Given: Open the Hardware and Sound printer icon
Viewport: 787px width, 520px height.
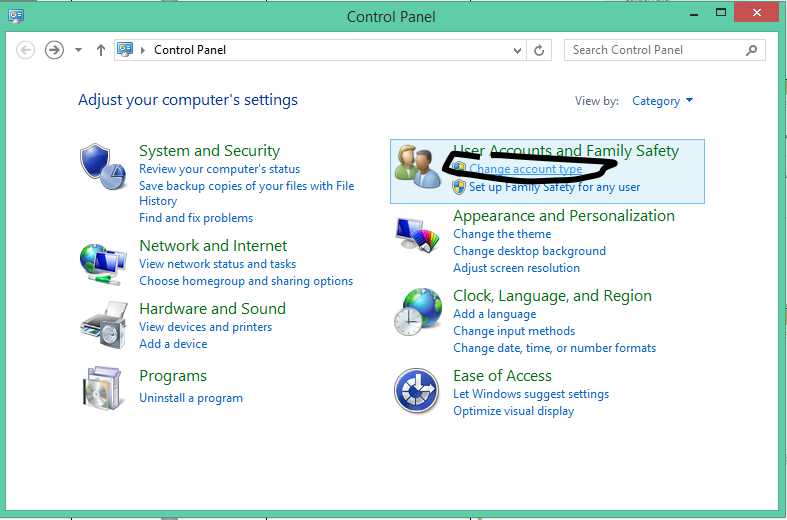Looking at the screenshot, I should 103,325.
